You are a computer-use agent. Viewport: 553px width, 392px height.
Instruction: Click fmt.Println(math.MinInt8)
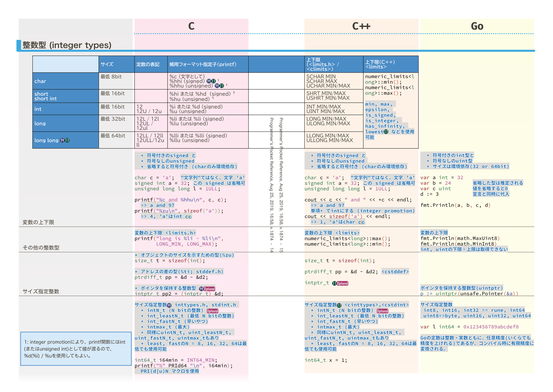coord(458,244)
